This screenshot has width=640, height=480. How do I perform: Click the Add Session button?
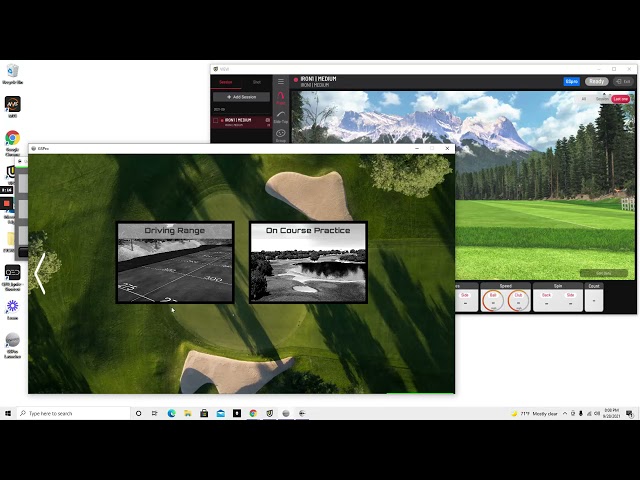[x=241, y=97]
